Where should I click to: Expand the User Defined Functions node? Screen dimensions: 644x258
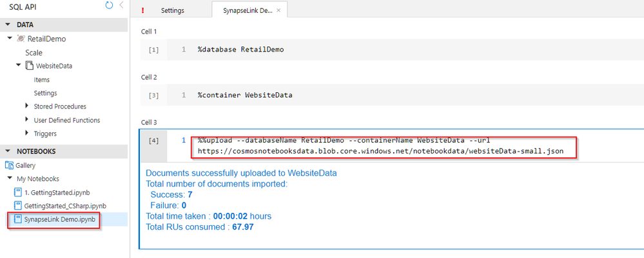[27, 119]
